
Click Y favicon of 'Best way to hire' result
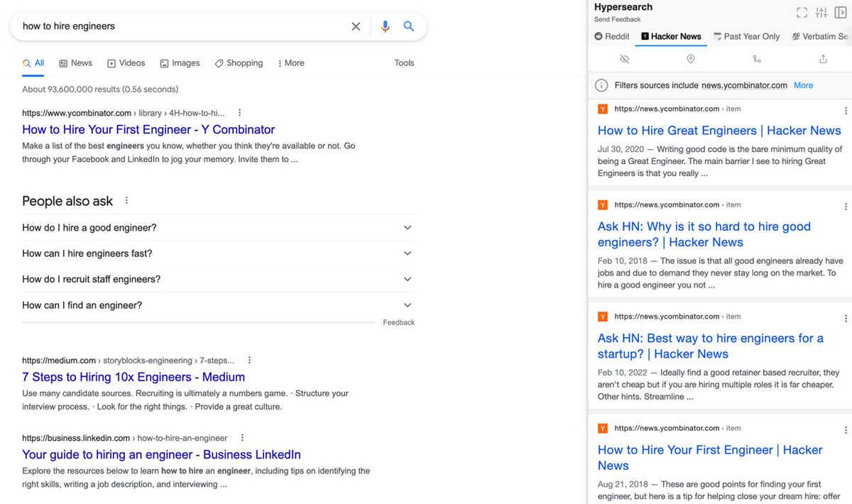click(x=603, y=317)
